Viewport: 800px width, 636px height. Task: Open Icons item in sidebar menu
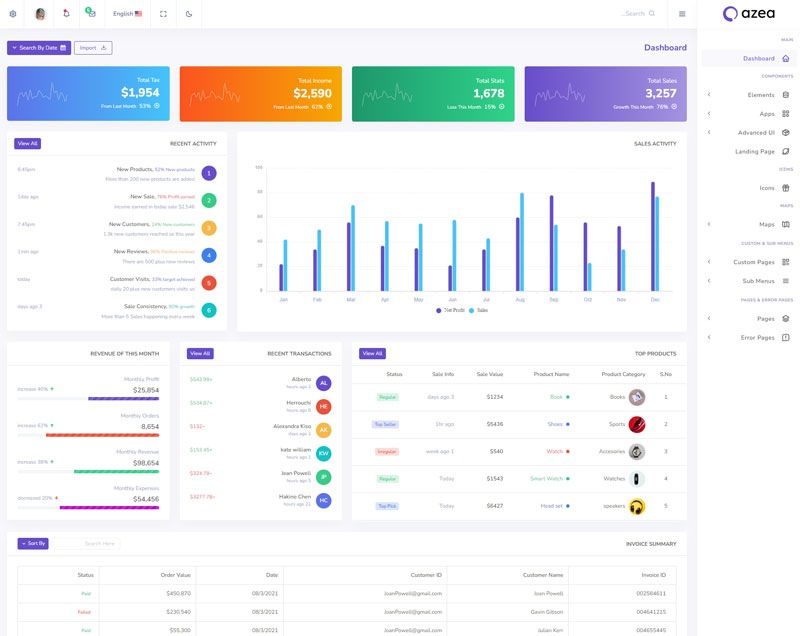click(766, 187)
